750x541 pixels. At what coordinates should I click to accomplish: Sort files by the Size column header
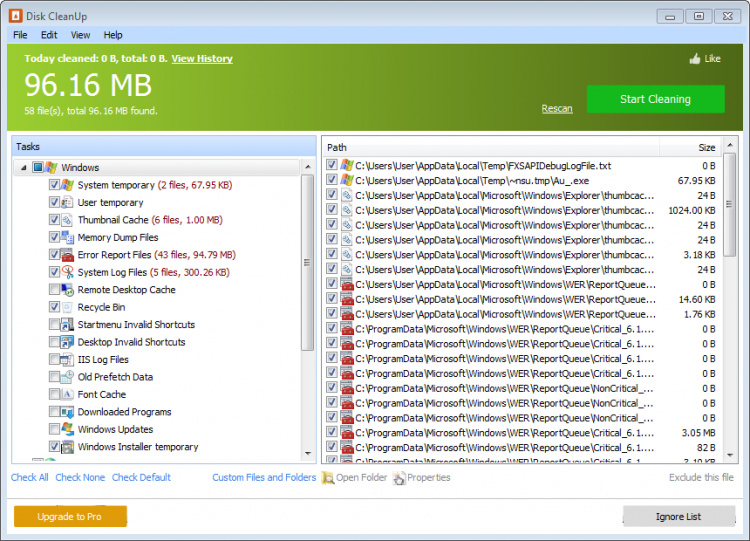691,147
